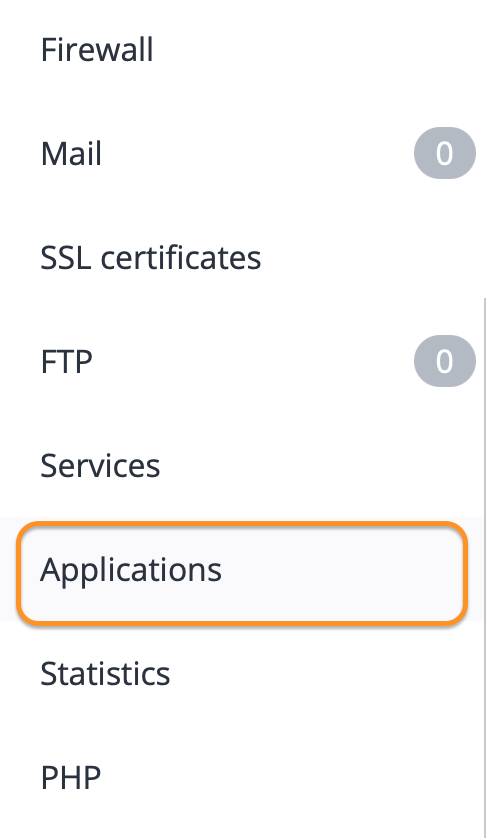
Task: Select the highlighted Applications item
Action: (242, 569)
